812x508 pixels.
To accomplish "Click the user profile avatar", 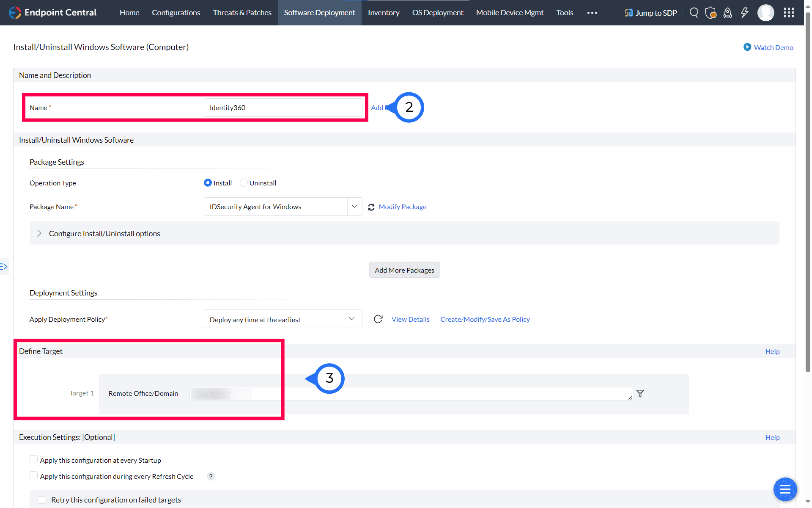I will click(765, 13).
